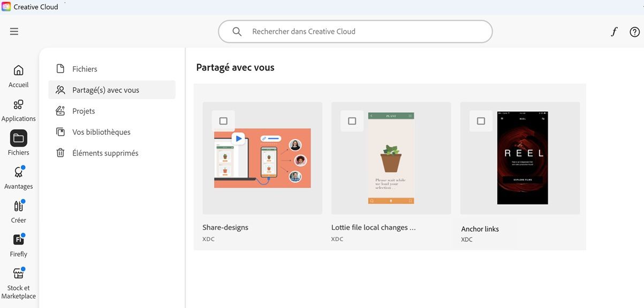
Task: Check the Share-designs selection checkbox
Action: click(x=223, y=121)
